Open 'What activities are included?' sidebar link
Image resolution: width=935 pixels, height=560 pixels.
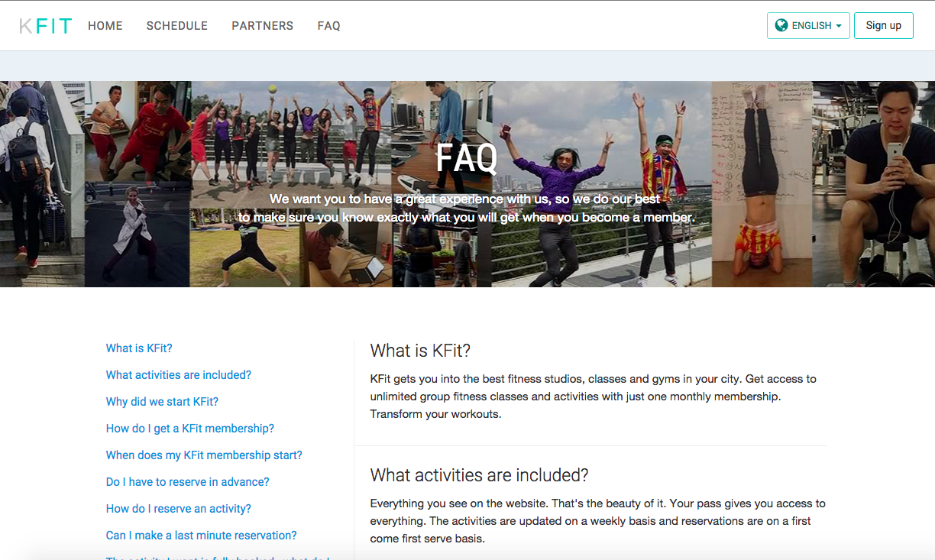179,375
